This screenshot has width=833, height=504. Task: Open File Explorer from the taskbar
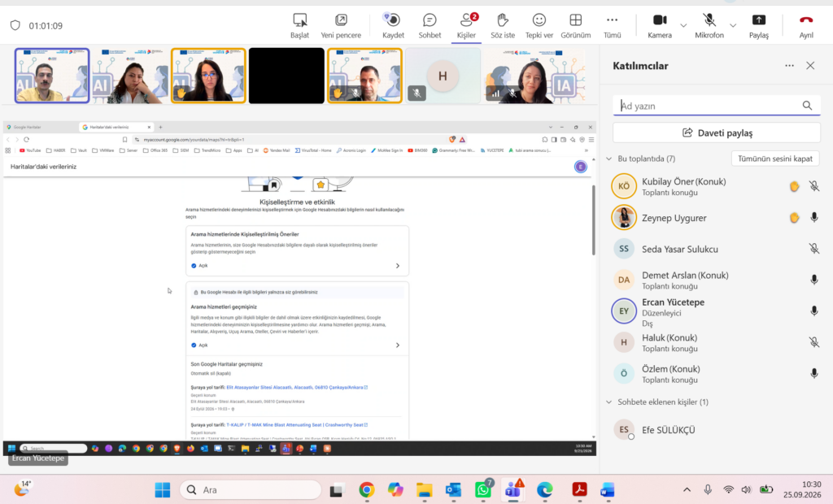coord(424,489)
